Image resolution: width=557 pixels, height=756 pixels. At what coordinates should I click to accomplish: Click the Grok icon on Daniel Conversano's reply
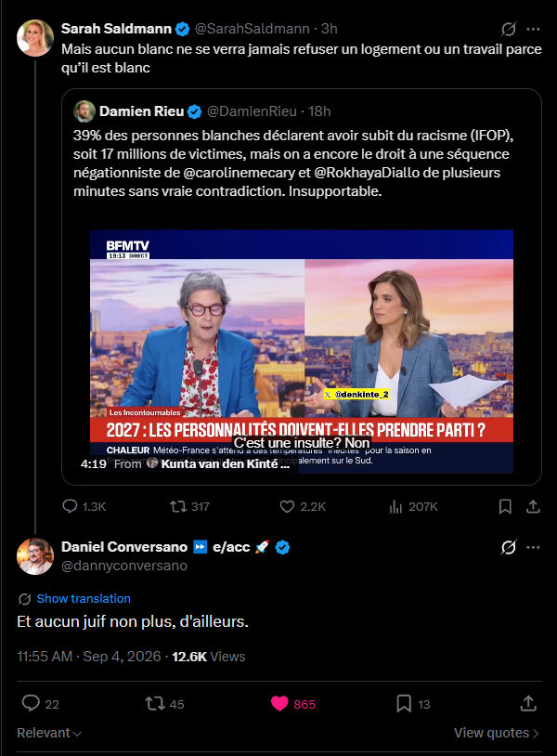[509, 547]
